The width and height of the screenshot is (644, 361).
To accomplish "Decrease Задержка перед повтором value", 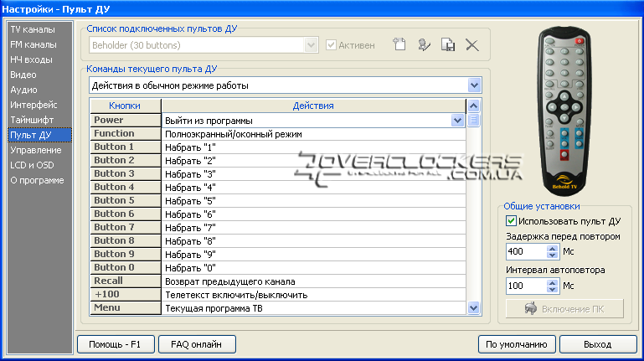I will click(553, 255).
